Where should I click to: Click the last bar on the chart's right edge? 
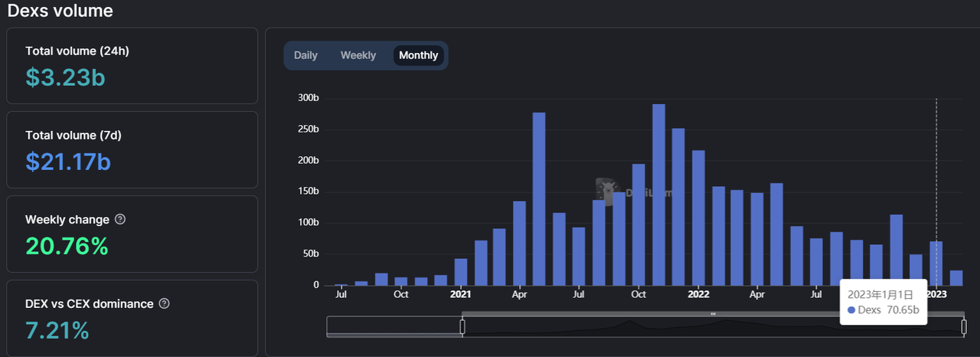(x=956, y=277)
